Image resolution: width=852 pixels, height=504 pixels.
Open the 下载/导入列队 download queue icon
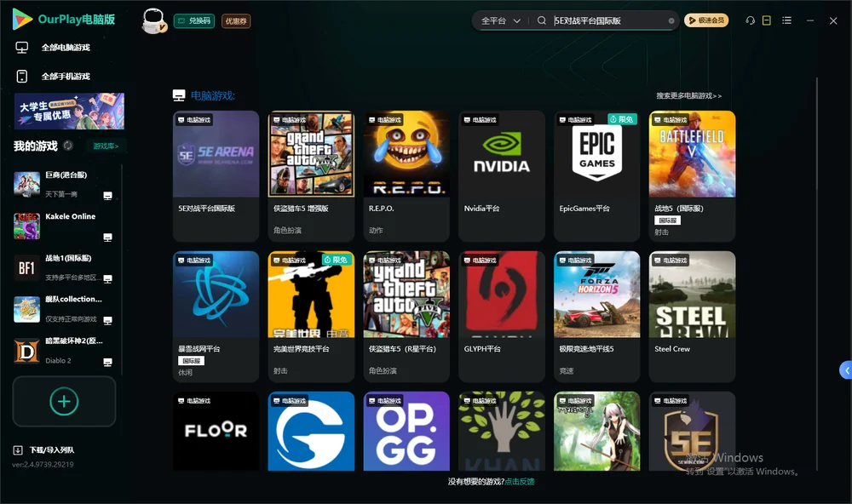[18, 450]
